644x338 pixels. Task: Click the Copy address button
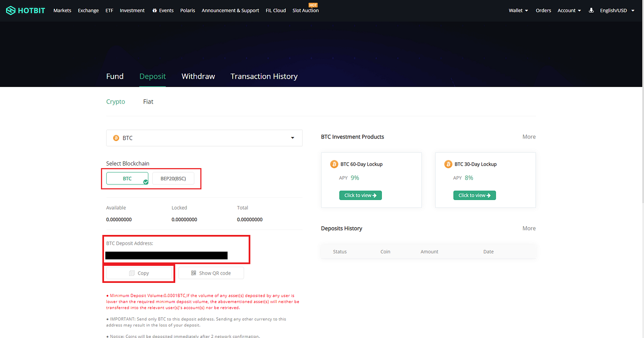[x=139, y=273]
